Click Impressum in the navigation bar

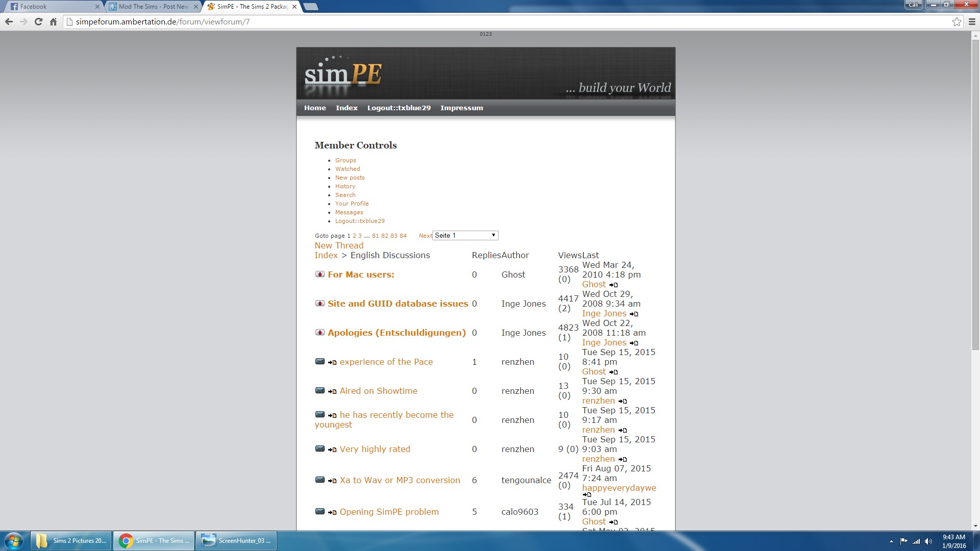point(461,108)
